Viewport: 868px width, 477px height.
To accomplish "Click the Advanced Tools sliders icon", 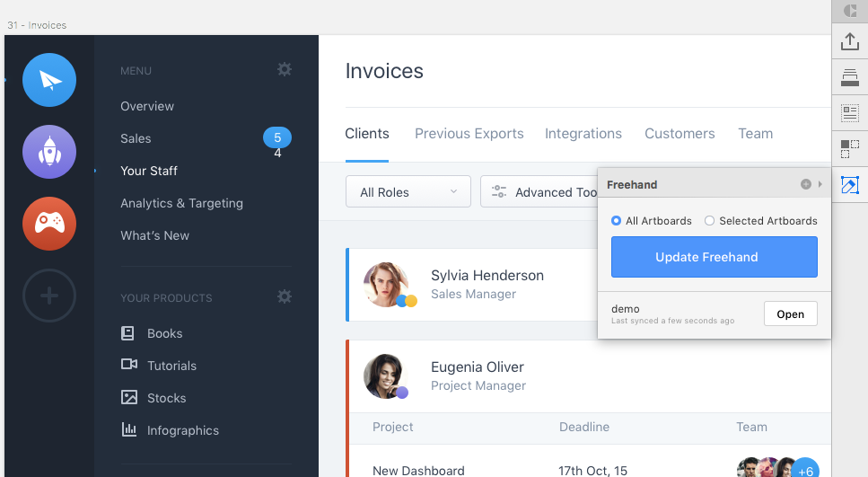I will tap(499, 191).
